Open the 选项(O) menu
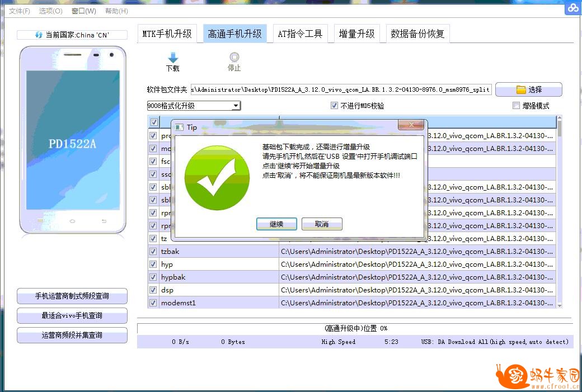This screenshot has height=392, width=582. 50,11
